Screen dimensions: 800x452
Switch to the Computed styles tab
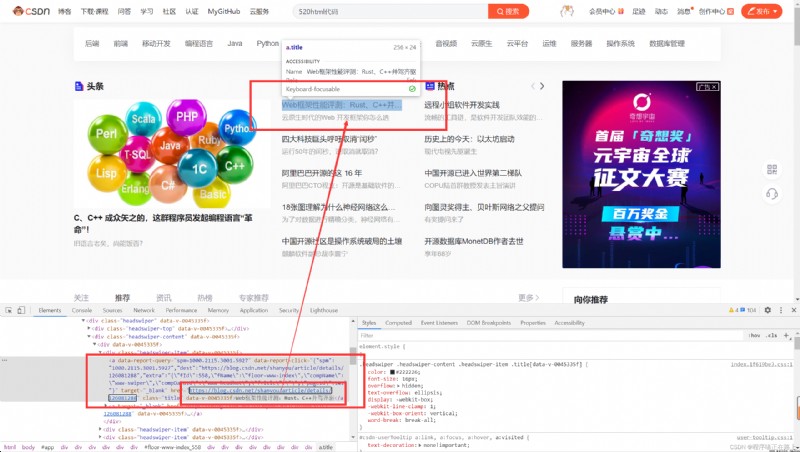point(398,323)
